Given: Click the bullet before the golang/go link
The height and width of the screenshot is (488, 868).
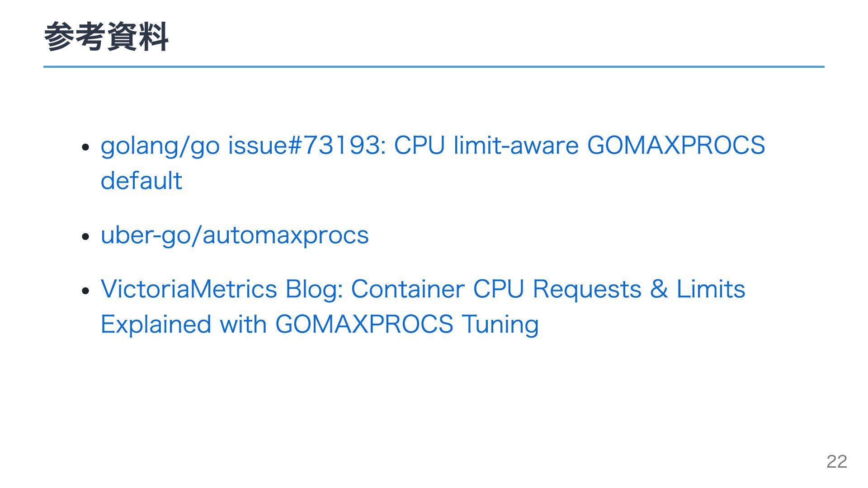Looking at the screenshot, I should coord(86,147).
